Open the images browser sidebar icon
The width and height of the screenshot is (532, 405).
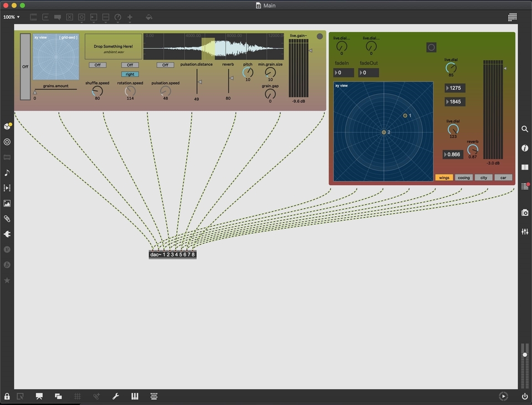(x=7, y=203)
